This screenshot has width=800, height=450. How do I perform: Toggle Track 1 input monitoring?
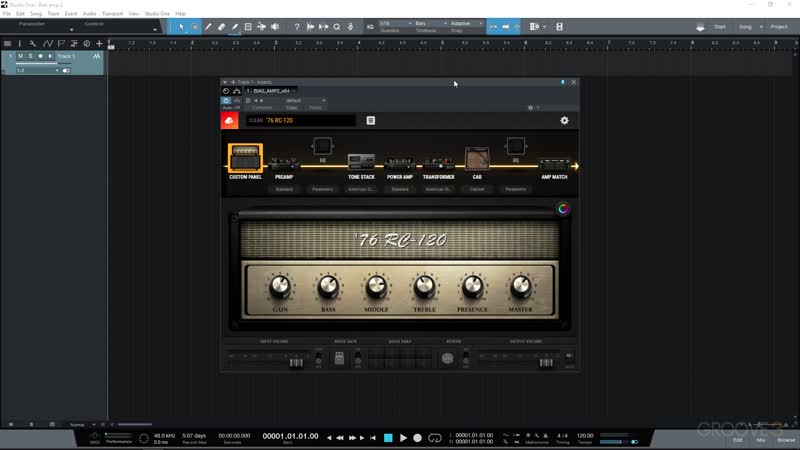[50, 56]
